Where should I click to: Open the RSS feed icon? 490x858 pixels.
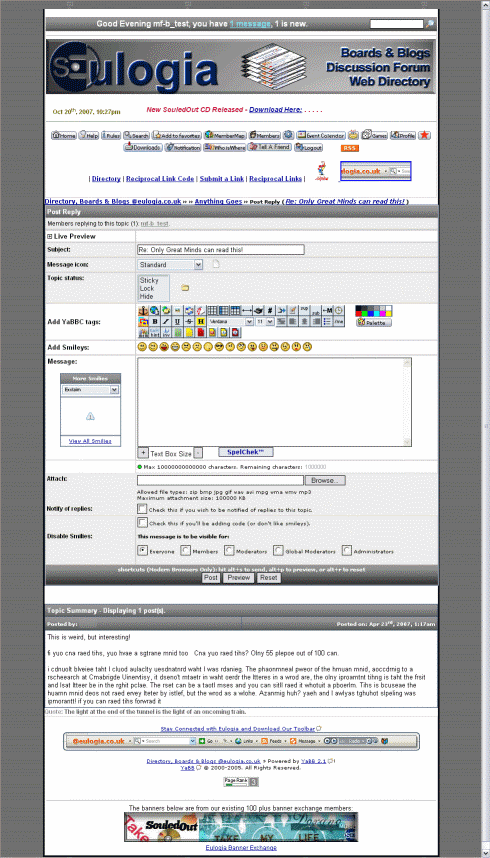349,148
